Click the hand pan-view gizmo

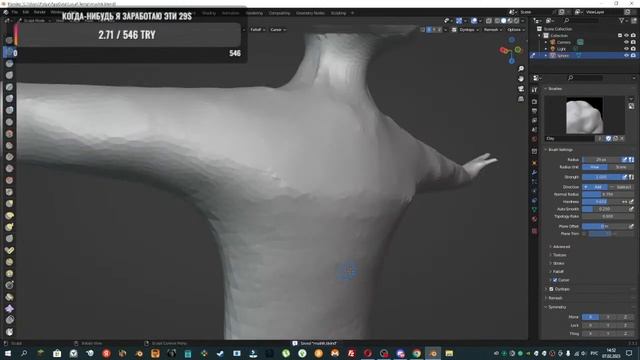point(521,78)
